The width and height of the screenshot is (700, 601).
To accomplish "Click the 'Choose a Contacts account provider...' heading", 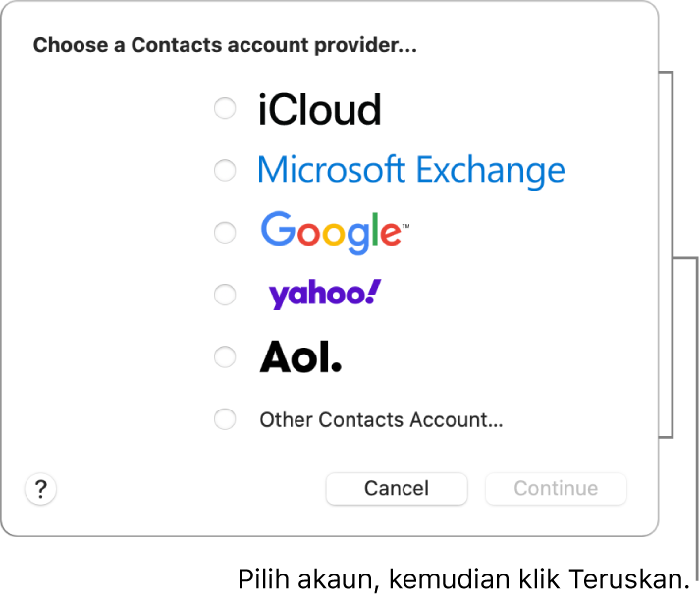I will (x=225, y=46).
